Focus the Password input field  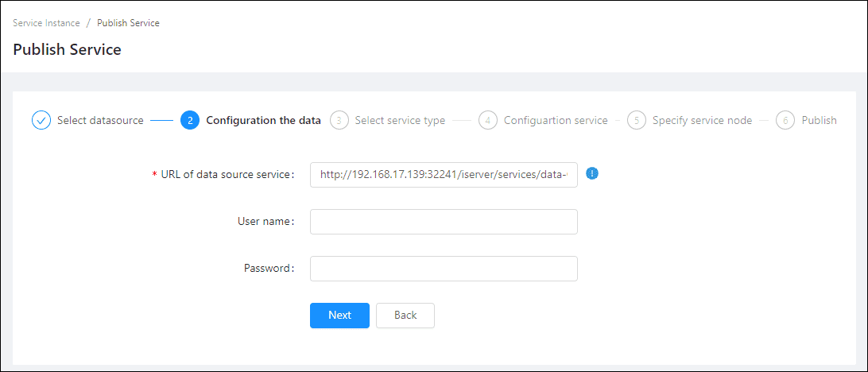coord(444,269)
